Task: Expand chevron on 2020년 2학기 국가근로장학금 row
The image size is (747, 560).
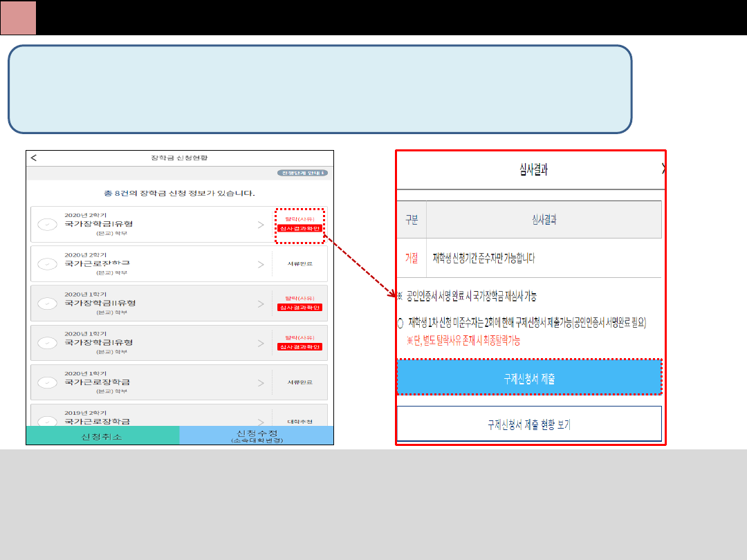Action: tap(261, 264)
